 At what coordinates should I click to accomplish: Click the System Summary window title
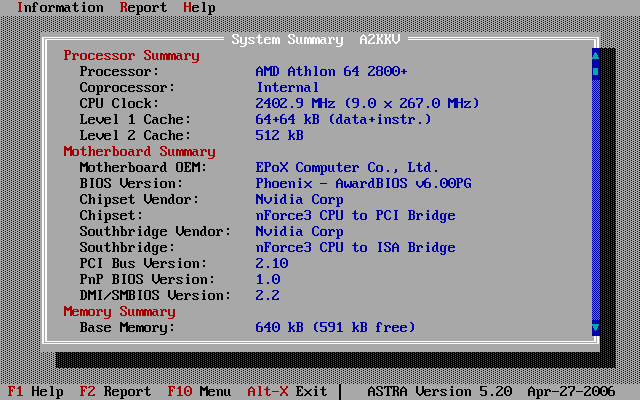[315, 40]
